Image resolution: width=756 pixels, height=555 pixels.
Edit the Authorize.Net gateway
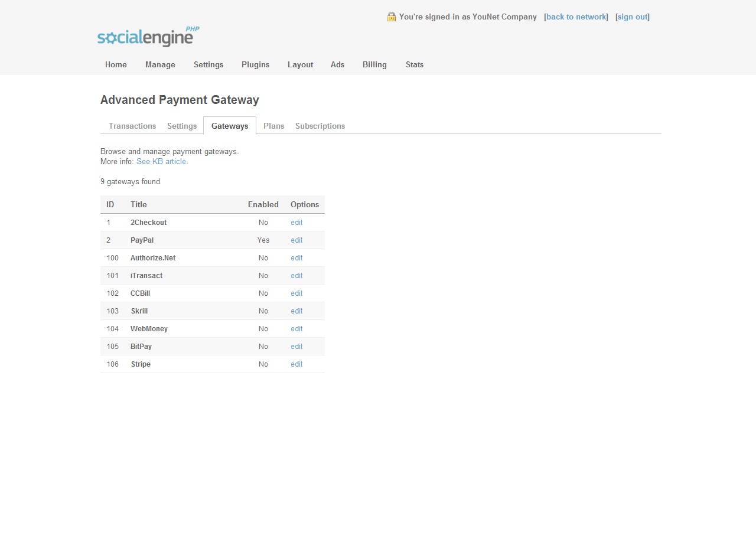[x=296, y=258]
